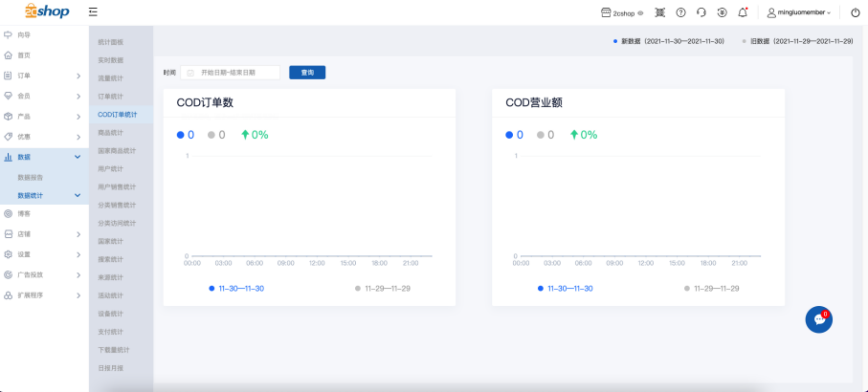The width and height of the screenshot is (868, 392).
Task: Open the 统计面板 submenu item
Action: (x=111, y=42)
